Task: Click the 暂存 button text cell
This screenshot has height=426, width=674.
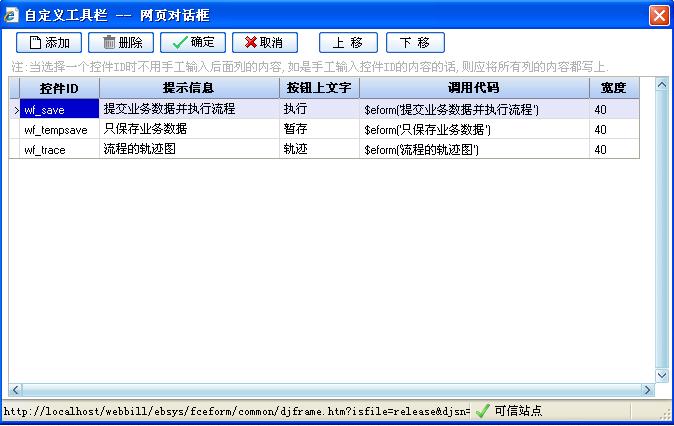Action: (x=319, y=129)
